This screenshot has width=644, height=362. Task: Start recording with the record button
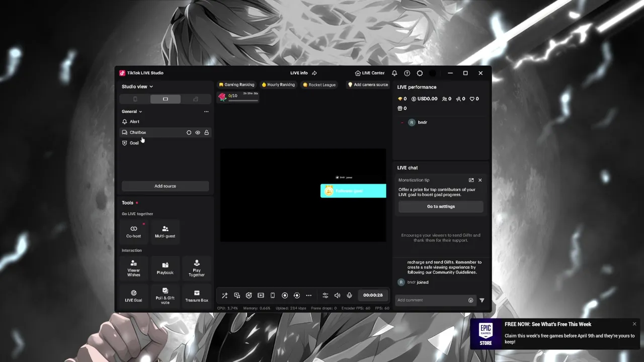(285, 295)
